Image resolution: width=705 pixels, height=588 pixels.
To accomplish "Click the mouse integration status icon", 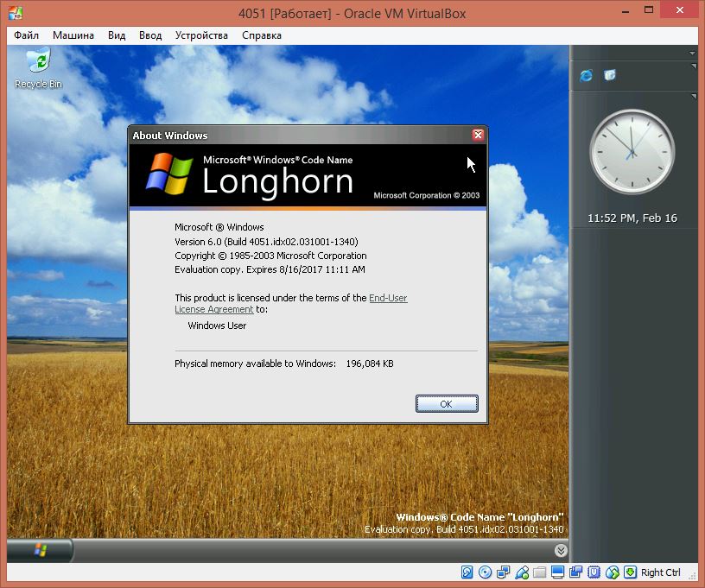I will (x=613, y=572).
